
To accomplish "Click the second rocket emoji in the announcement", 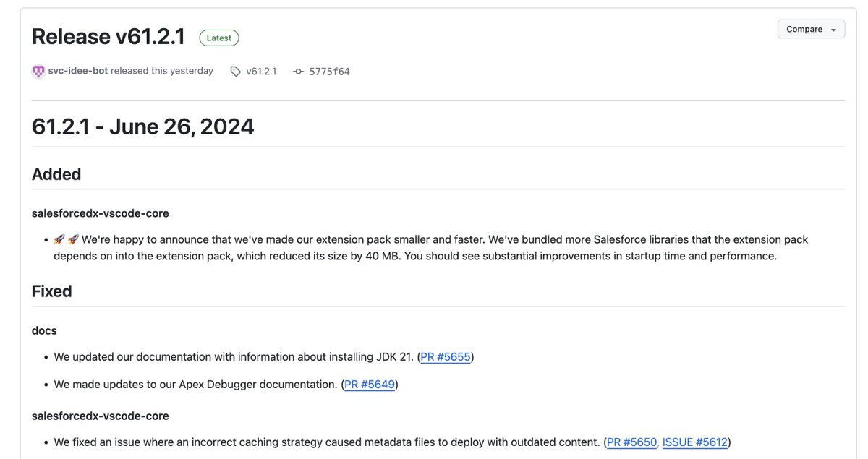I will click(74, 239).
